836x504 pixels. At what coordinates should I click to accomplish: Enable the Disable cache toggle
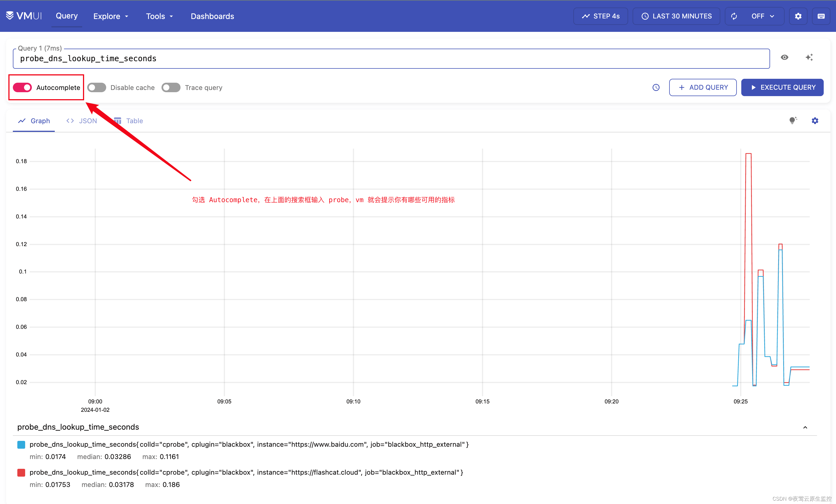click(x=97, y=87)
